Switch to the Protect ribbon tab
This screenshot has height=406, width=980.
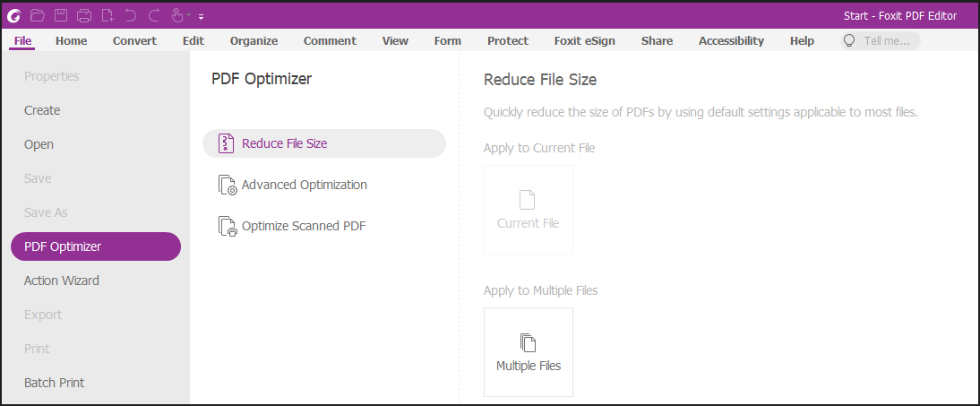[508, 40]
